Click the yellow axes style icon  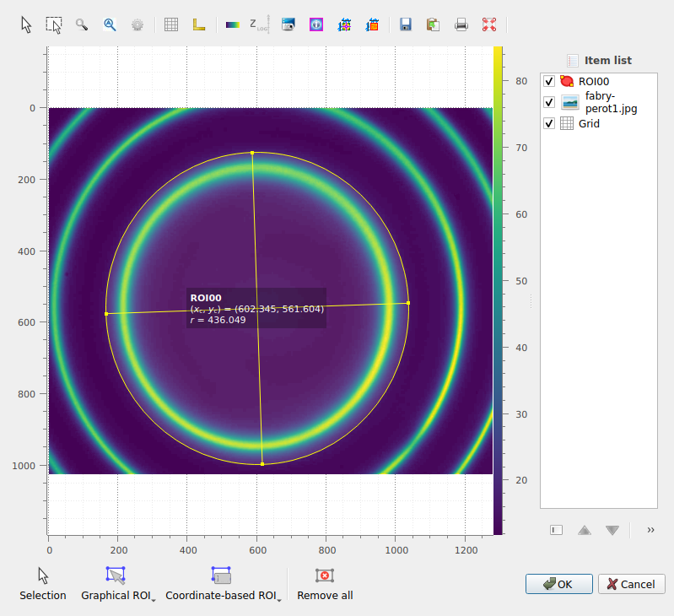(x=199, y=24)
